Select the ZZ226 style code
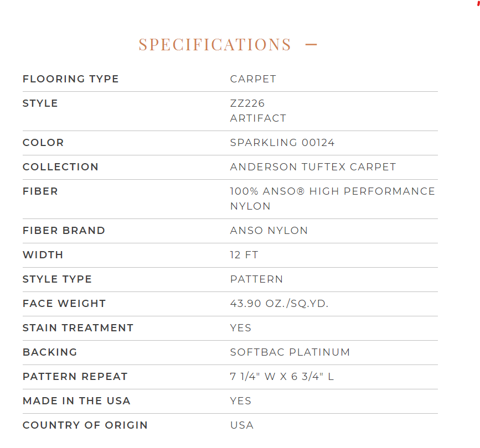Viewport: 480px width, 448px height. [247, 103]
